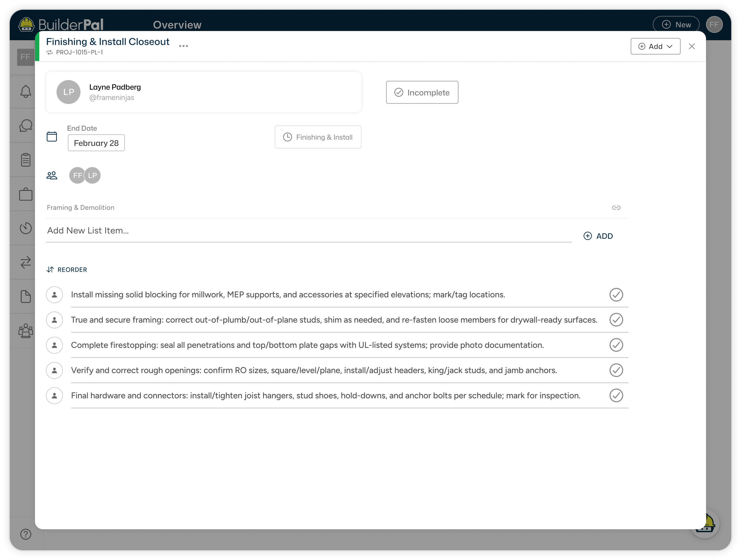This screenshot has width=741, height=560.
Task: Open the documents panel in sidebar
Action: tap(26, 296)
